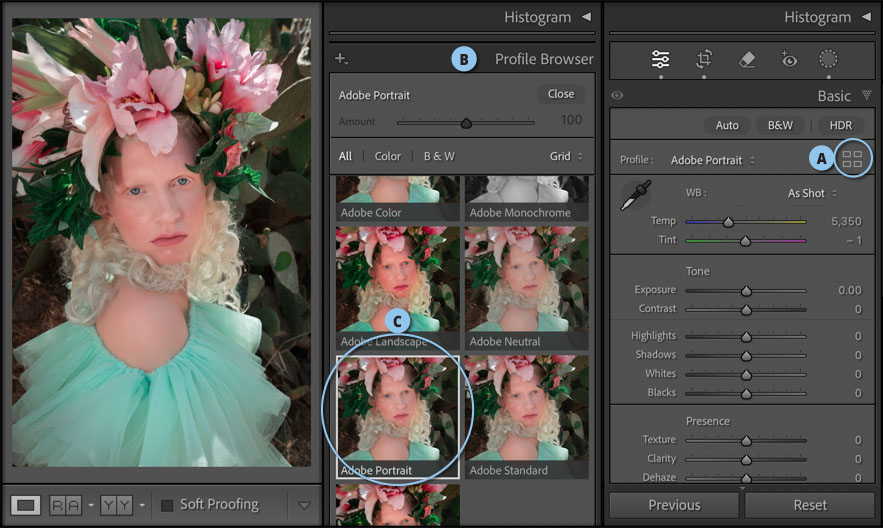
Task: Click the Shadows slider handle
Action: pos(746,356)
